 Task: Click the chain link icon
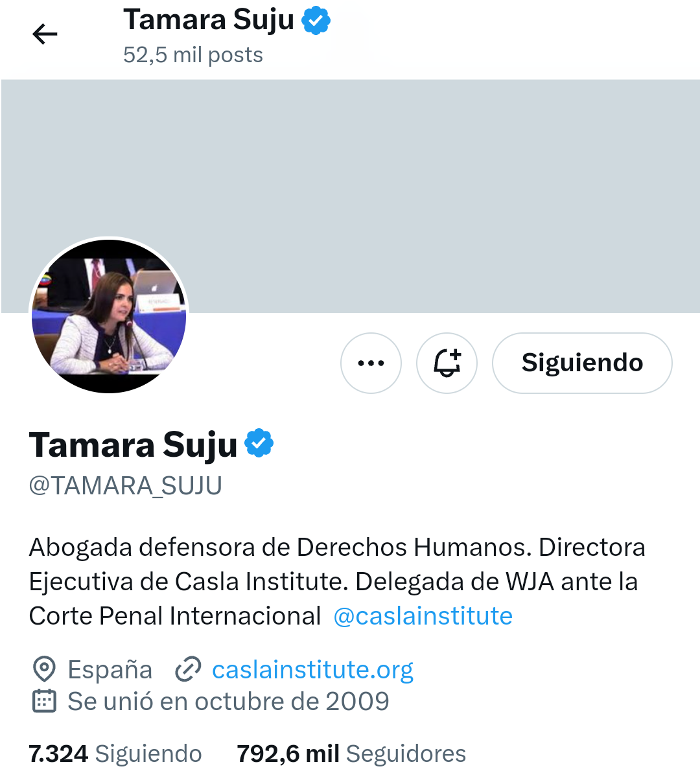pos(188,669)
